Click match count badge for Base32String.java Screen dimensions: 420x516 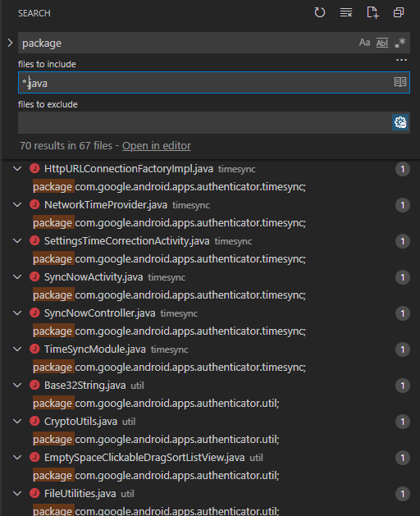(402, 386)
